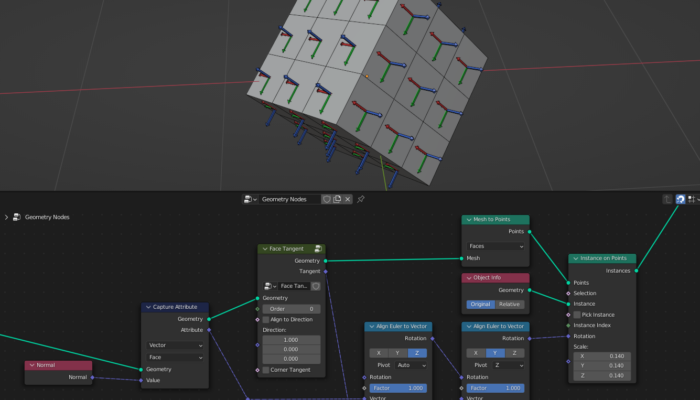This screenshot has width=700, height=400.
Task: Toggle the pin icon in node editor header
Action: click(x=361, y=200)
